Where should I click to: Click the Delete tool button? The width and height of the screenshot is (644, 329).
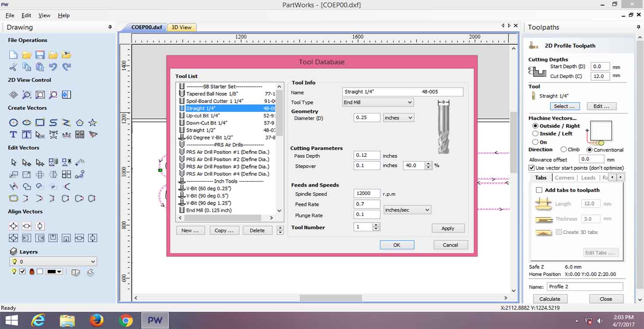tap(257, 230)
